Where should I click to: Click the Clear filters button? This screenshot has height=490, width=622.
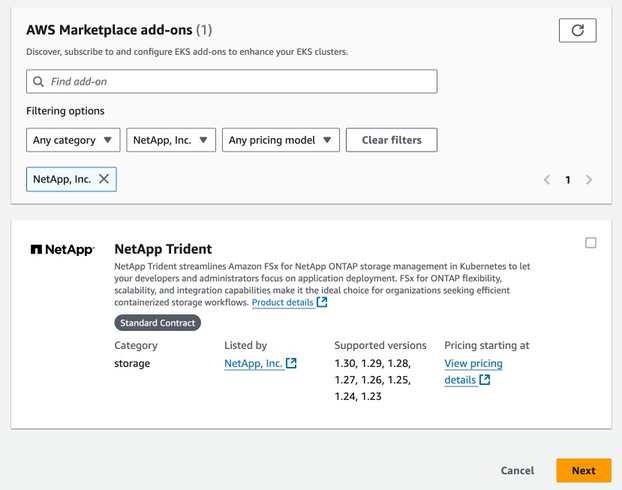coord(391,140)
